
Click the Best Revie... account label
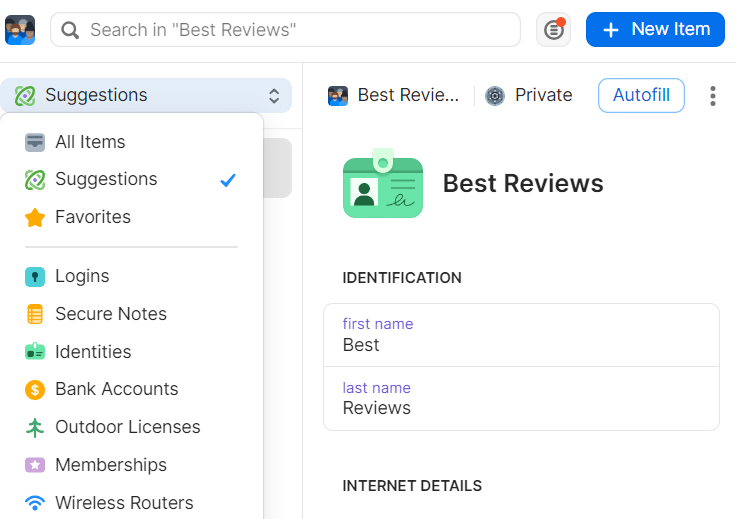[x=408, y=95]
